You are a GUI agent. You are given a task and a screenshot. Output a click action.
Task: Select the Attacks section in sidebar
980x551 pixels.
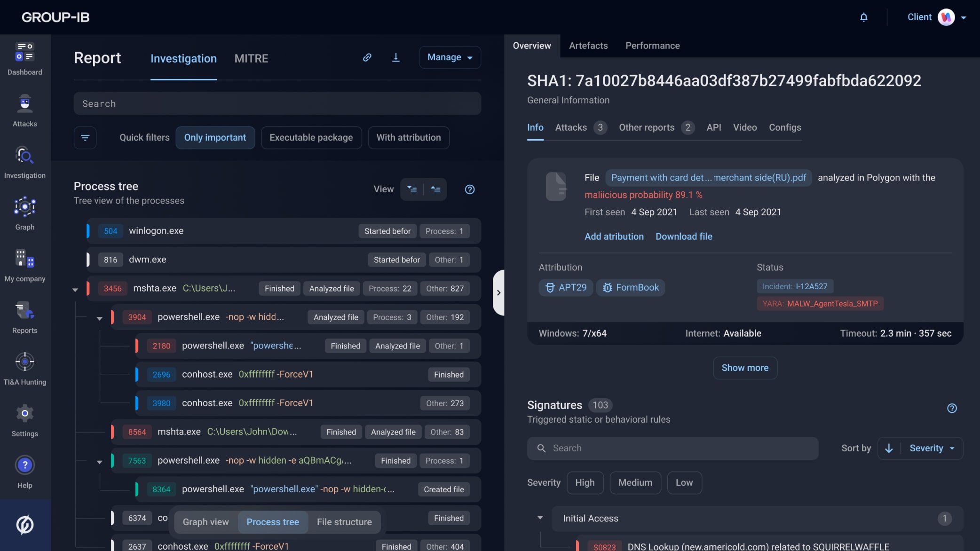[x=24, y=110]
